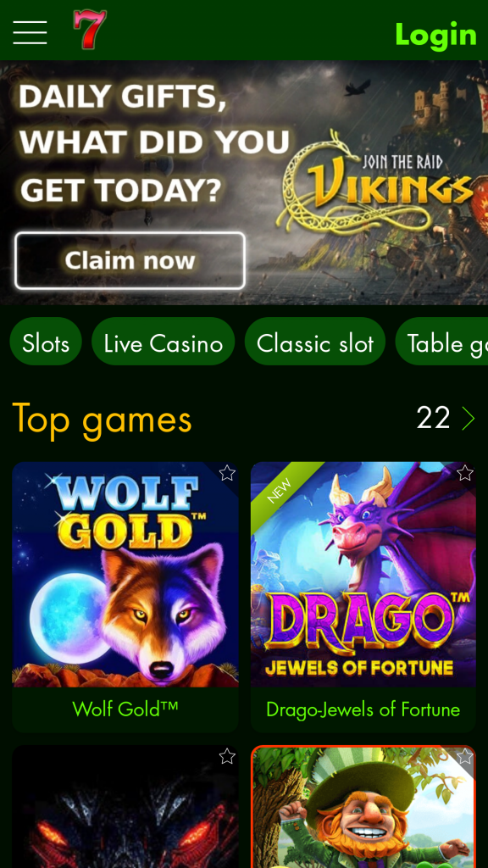Click the Claim now button
This screenshot has width=488, height=868.
[130, 260]
